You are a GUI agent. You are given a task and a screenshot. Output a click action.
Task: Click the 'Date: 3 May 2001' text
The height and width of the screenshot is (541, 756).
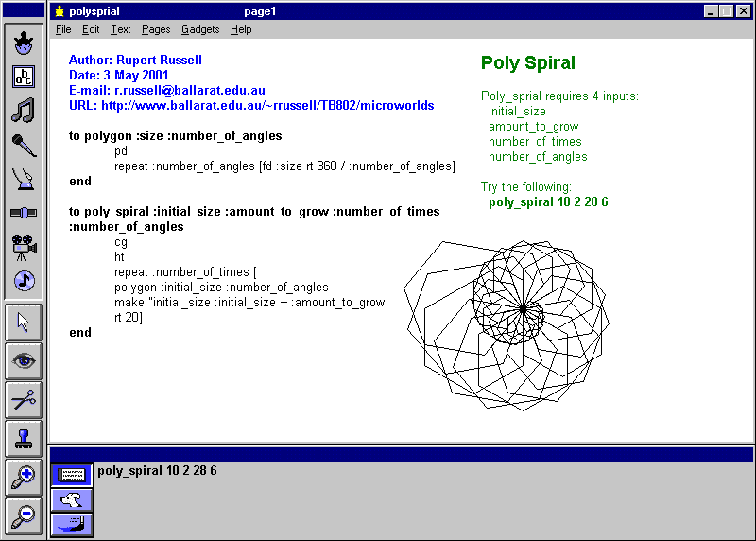(x=119, y=75)
